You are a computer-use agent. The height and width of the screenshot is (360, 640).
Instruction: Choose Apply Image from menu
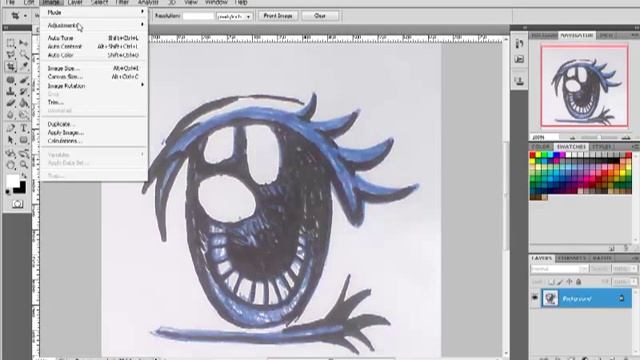(94, 133)
